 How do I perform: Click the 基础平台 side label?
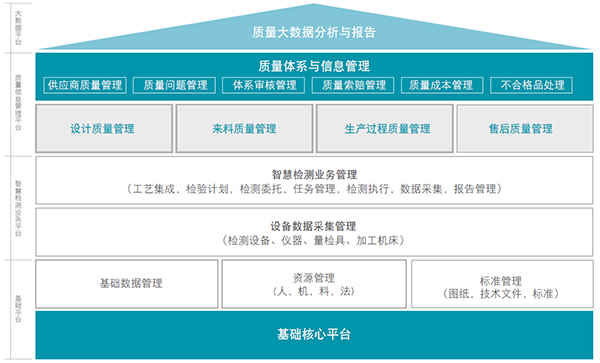(x=18, y=309)
